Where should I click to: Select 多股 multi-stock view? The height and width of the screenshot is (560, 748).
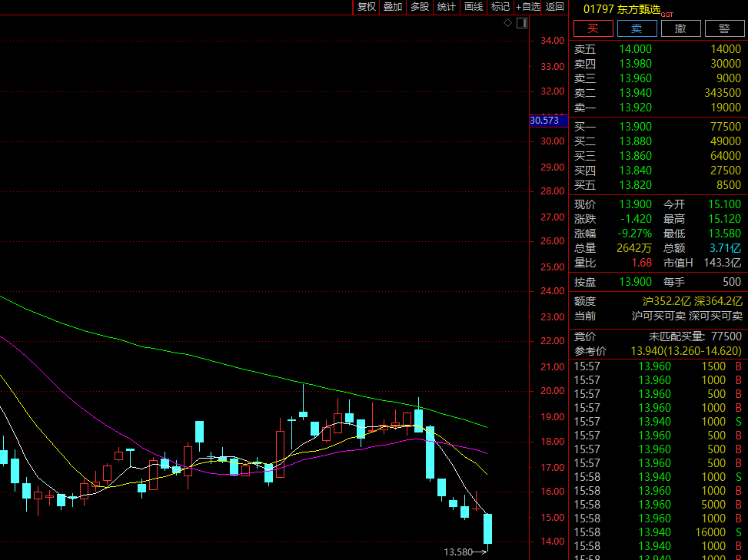click(x=420, y=7)
